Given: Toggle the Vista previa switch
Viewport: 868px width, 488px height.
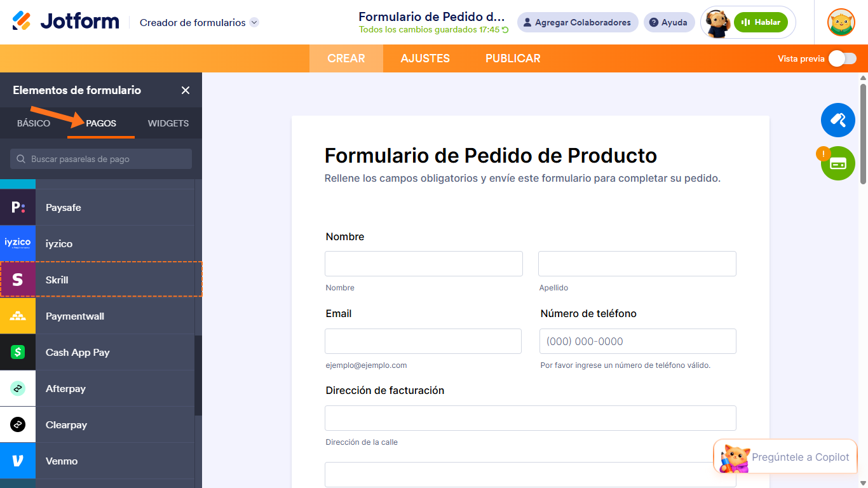Looking at the screenshot, I should click(843, 58).
